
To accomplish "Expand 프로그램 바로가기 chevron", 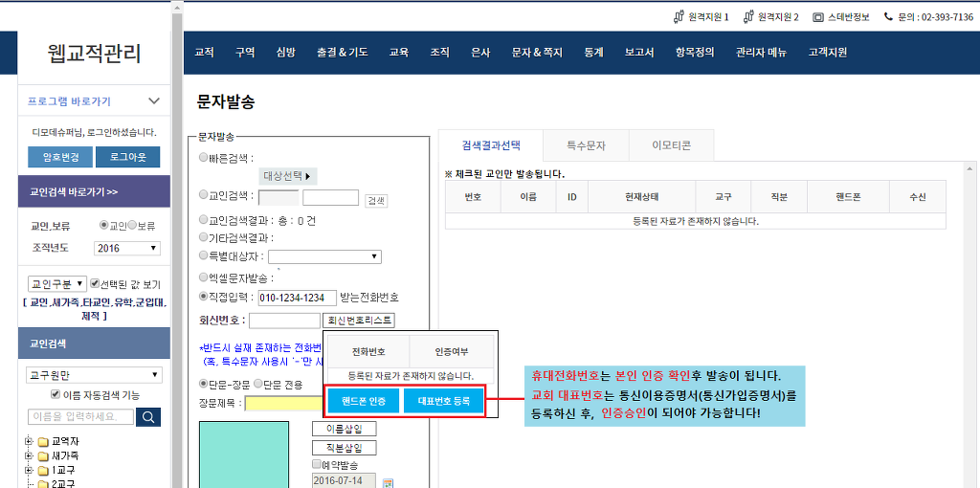I will tap(154, 100).
